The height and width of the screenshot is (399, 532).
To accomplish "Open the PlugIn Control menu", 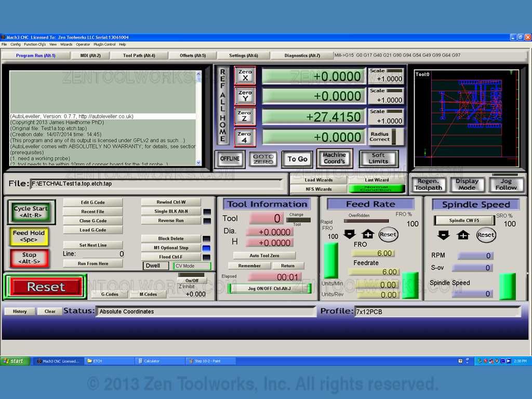I will (x=104, y=45).
